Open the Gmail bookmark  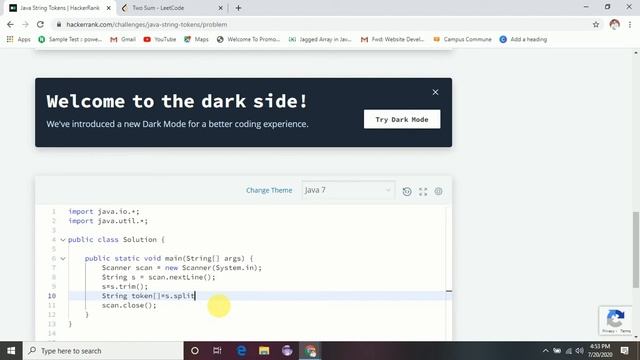[x=123, y=39]
